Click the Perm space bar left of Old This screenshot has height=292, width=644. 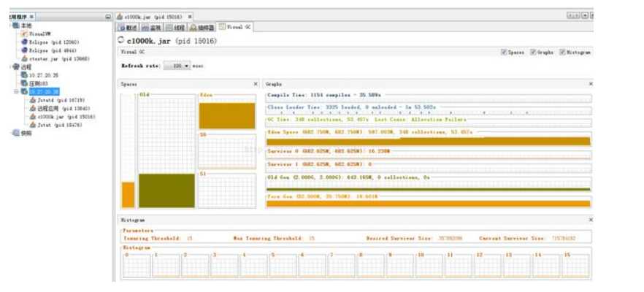pos(129,151)
